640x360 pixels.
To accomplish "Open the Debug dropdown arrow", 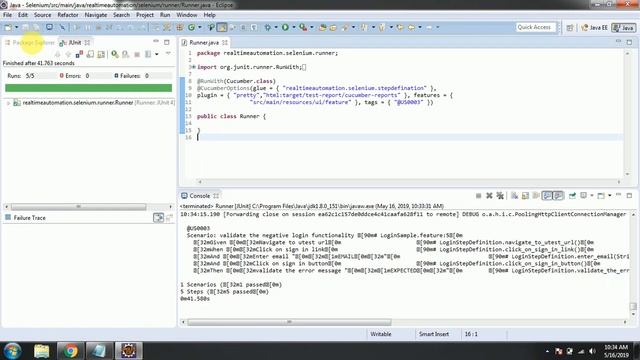I will pos(276,27).
